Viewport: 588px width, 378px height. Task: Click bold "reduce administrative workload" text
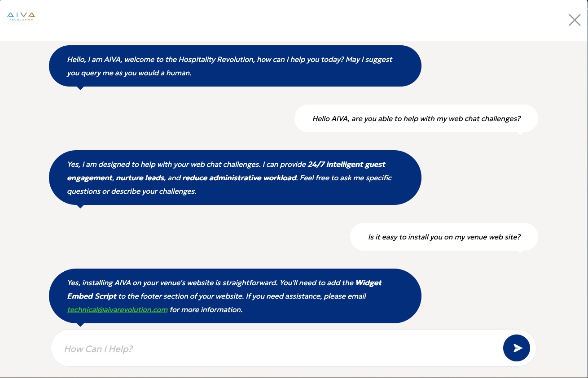tap(240, 178)
